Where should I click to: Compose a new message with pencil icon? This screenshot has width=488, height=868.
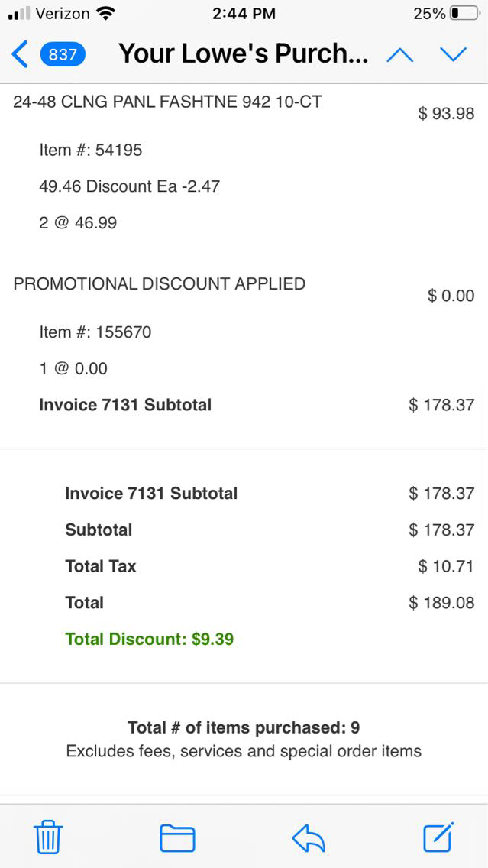438,837
